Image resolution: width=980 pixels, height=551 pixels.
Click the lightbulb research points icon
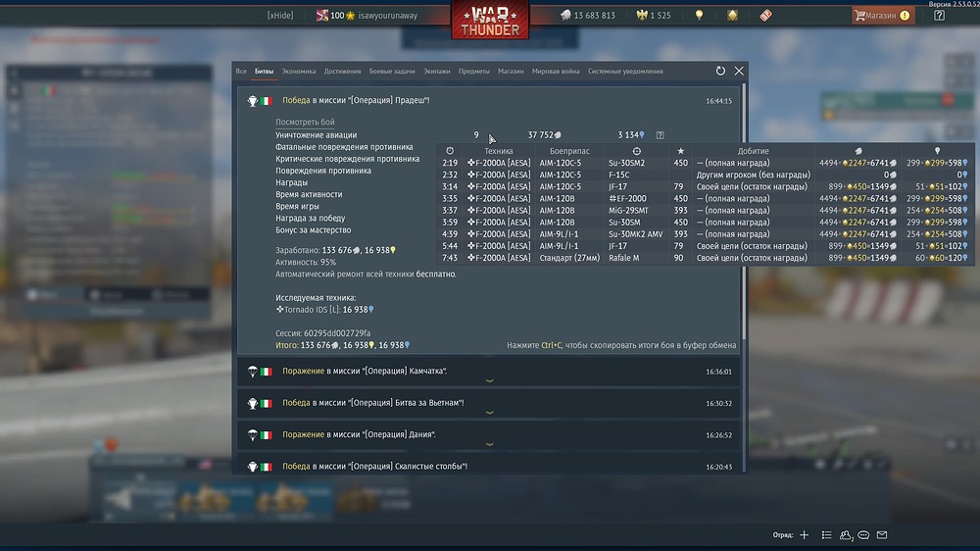coord(699,16)
